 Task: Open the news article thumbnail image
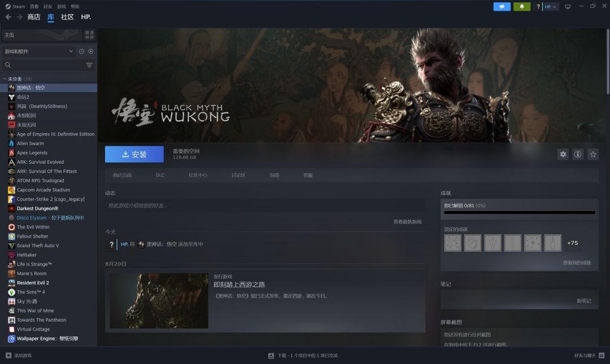(159, 301)
